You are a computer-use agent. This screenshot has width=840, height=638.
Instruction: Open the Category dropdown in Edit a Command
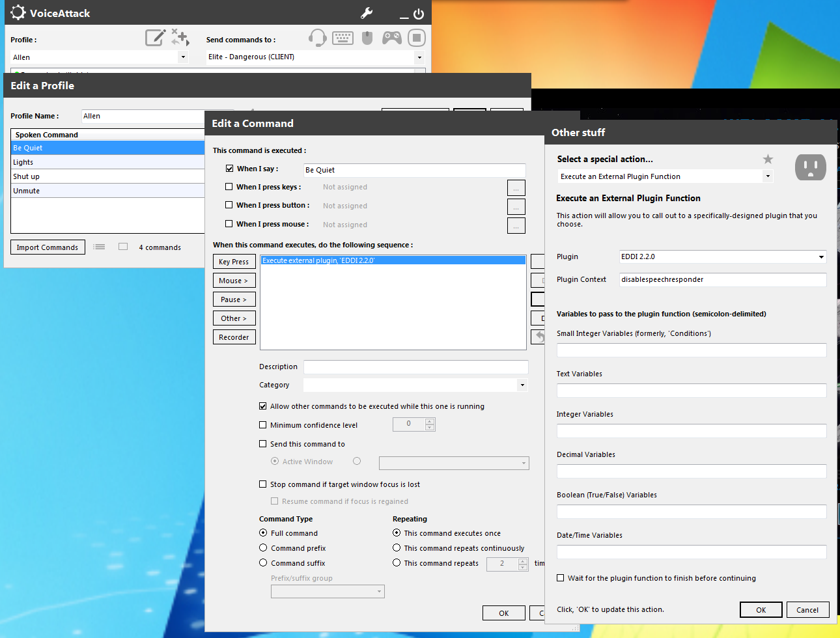click(415, 385)
